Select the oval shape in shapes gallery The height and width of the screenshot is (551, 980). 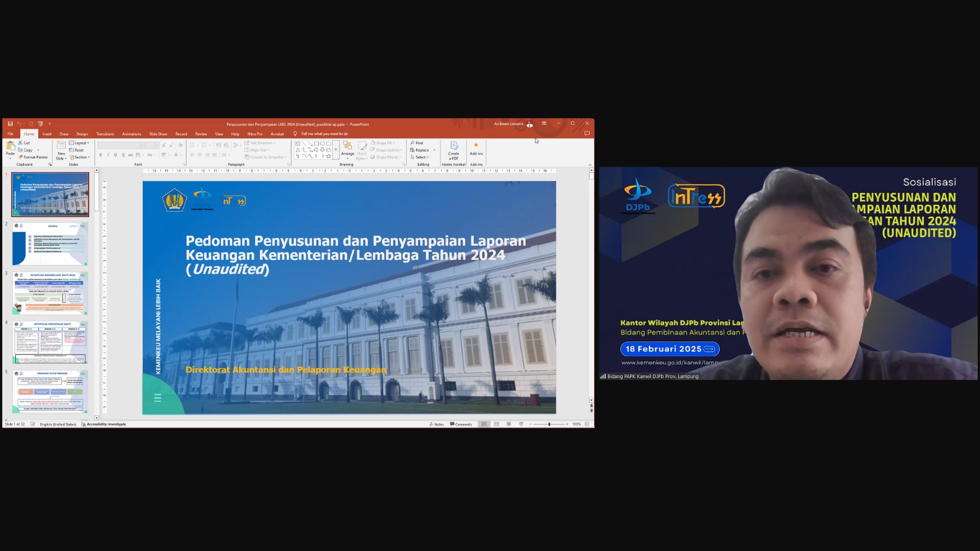coord(323,144)
